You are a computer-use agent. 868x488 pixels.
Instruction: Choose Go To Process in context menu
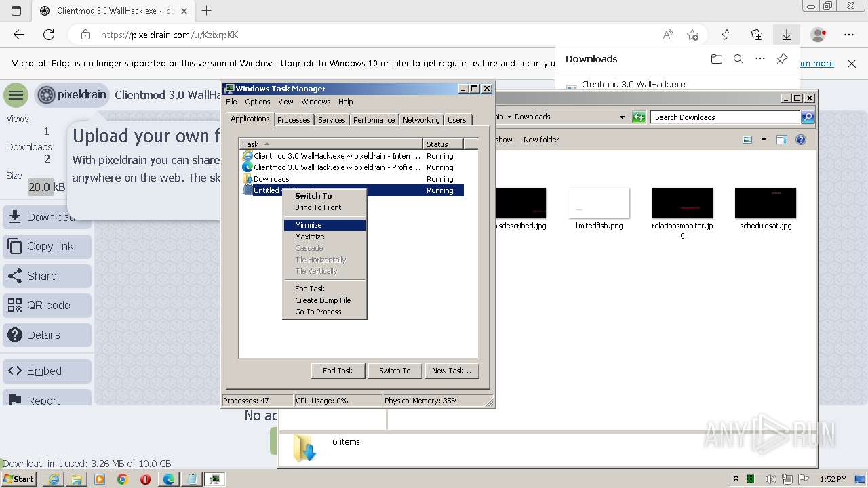click(325, 312)
